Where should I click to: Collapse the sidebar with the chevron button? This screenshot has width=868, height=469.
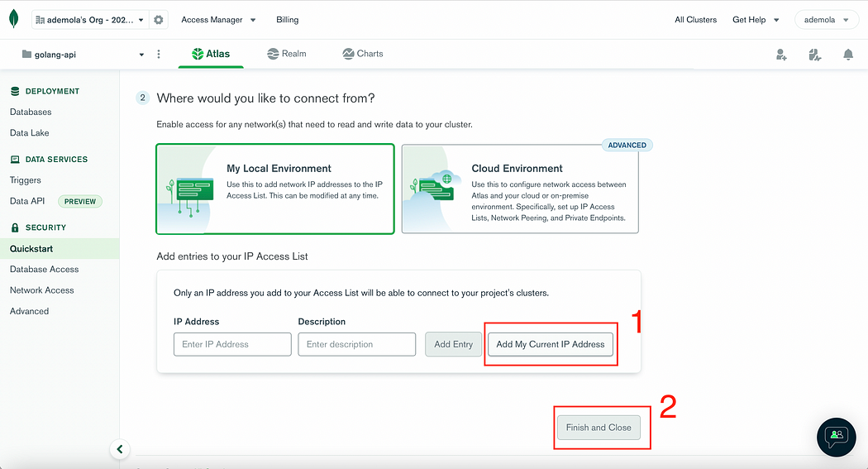[120, 449]
